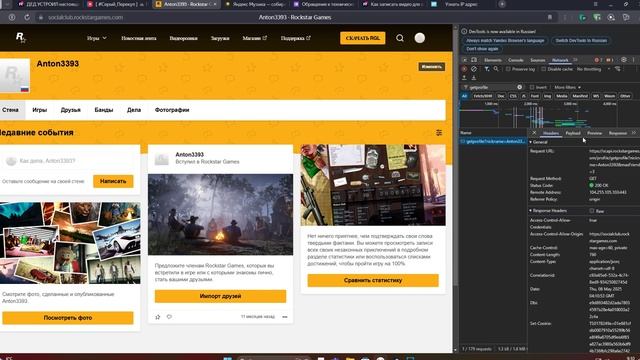Viewport: 640px width, 360px height.
Task: Check the Raw response headers checkbox
Action: (x=592, y=211)
